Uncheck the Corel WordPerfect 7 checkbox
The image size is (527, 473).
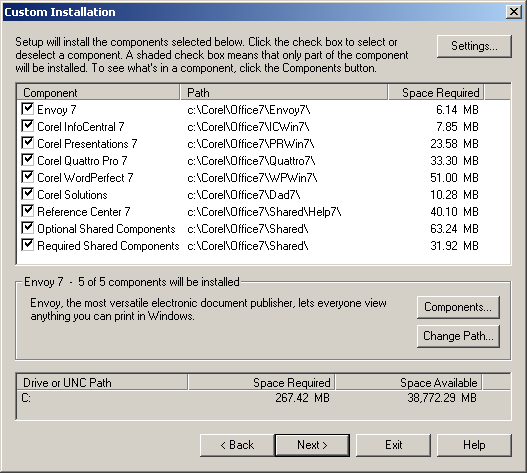point(27,176)
